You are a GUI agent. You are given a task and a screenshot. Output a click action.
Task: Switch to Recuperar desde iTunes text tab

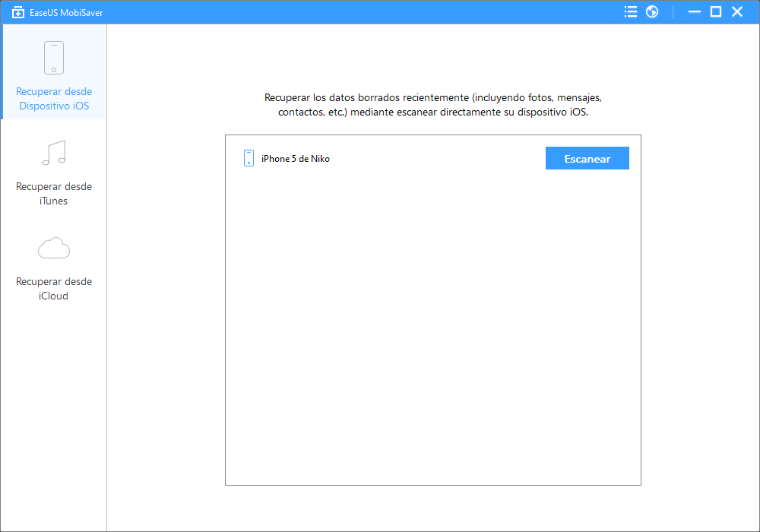tap(53, 194)
